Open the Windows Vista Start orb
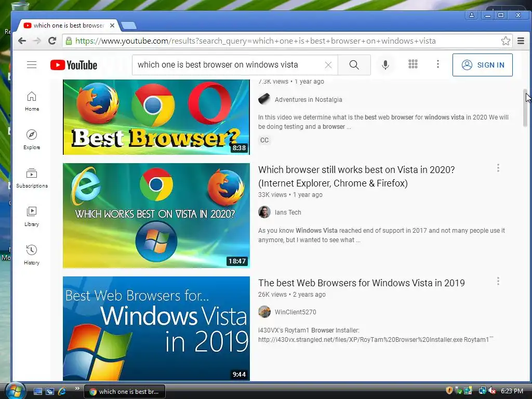 point(15,391)
